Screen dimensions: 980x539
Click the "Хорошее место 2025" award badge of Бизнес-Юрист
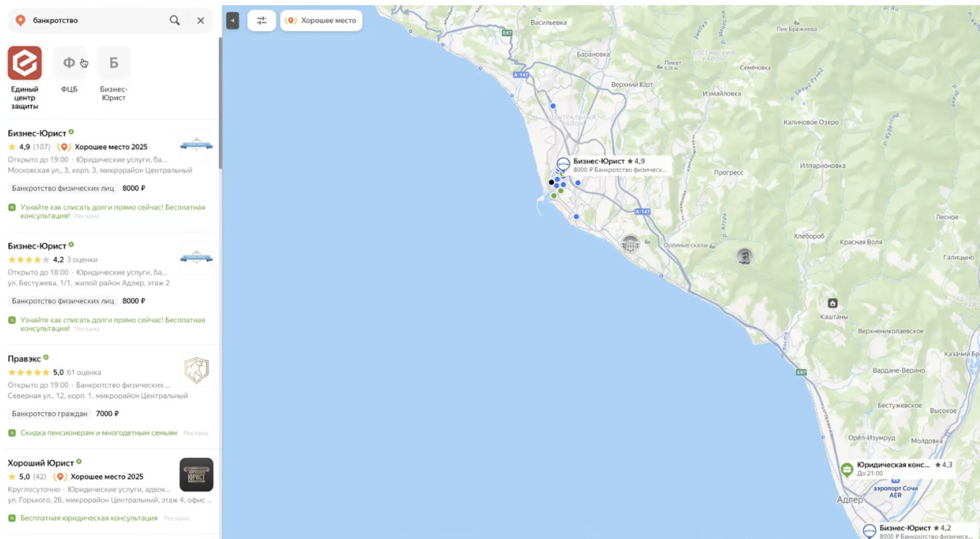pyautogui.click(x=102, y=147)
